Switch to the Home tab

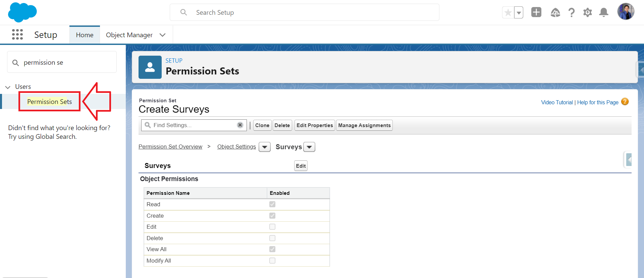[85, 35]
